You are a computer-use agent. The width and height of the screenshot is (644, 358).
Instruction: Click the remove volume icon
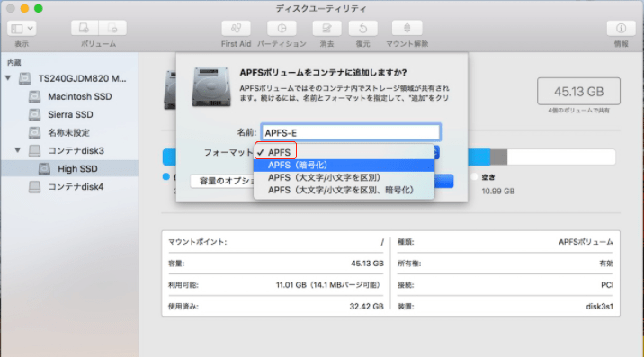[112, 28]
